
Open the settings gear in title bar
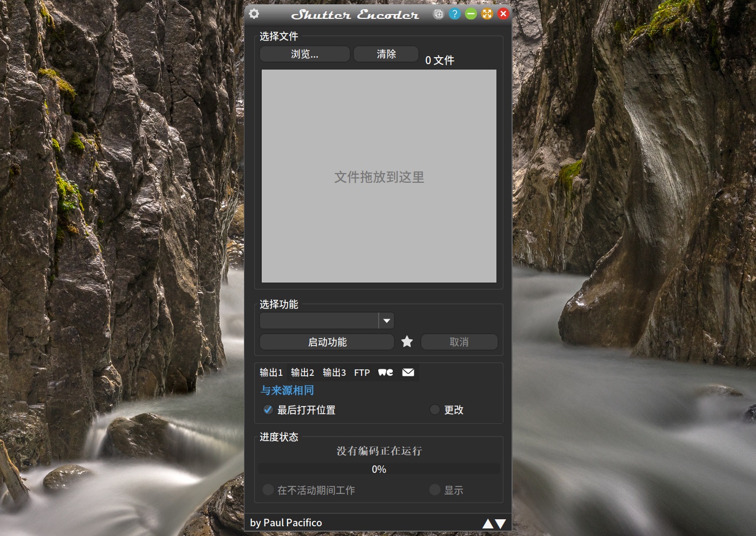254,13
